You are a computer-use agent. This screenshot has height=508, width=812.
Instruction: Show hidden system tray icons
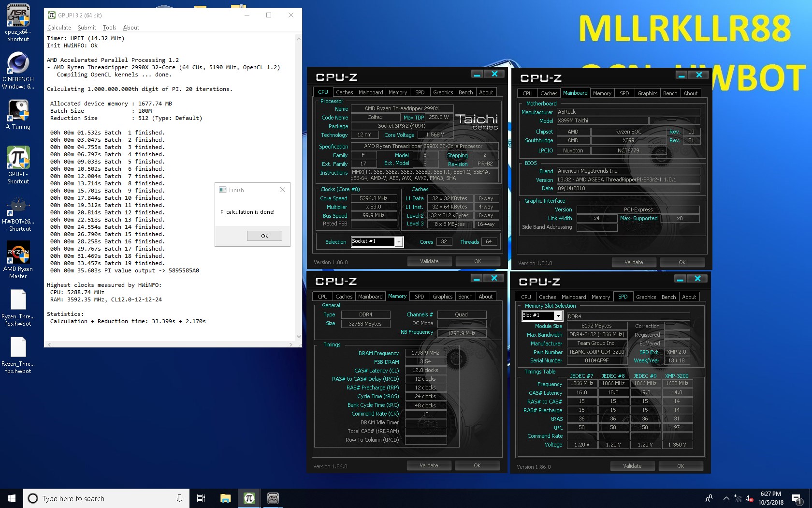coord(726,498)
